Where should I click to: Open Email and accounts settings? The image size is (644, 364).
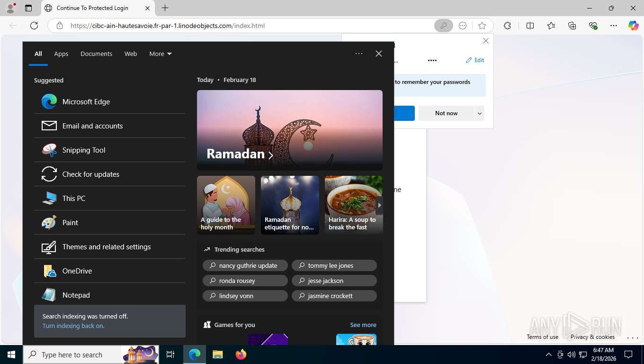[109, 126]
